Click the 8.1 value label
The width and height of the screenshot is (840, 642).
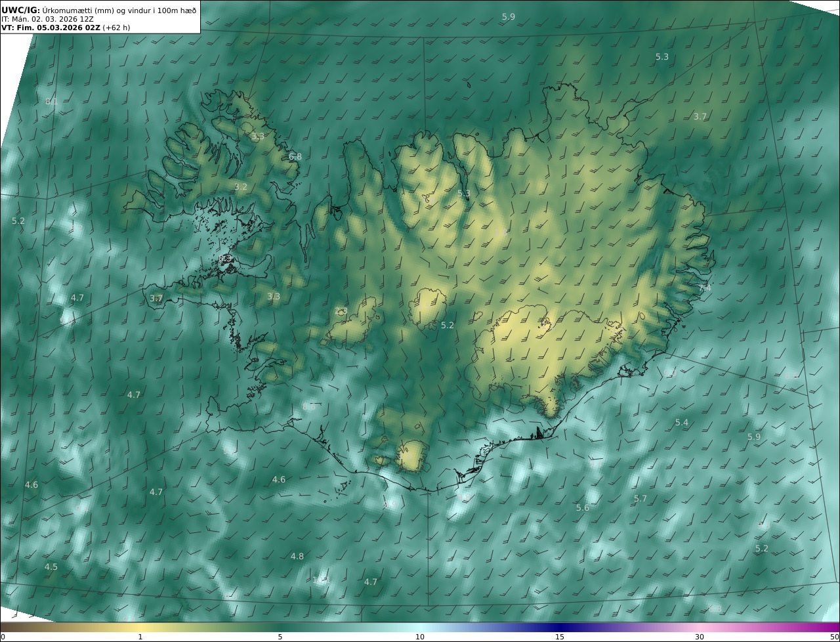coord(51,101)
